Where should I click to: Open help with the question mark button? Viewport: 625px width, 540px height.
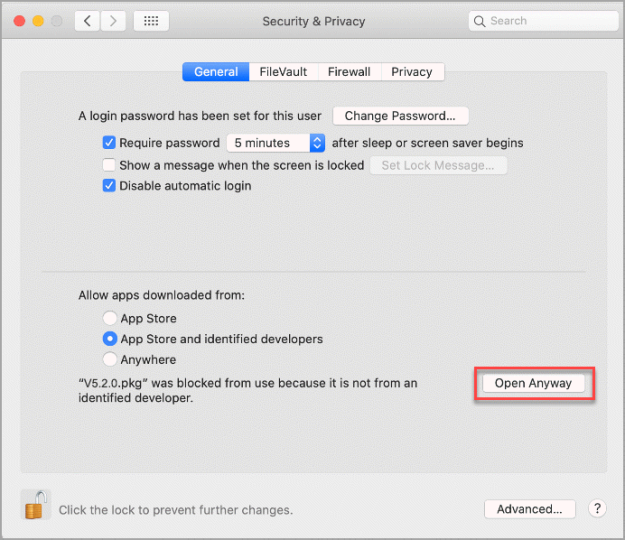(597, 509)
